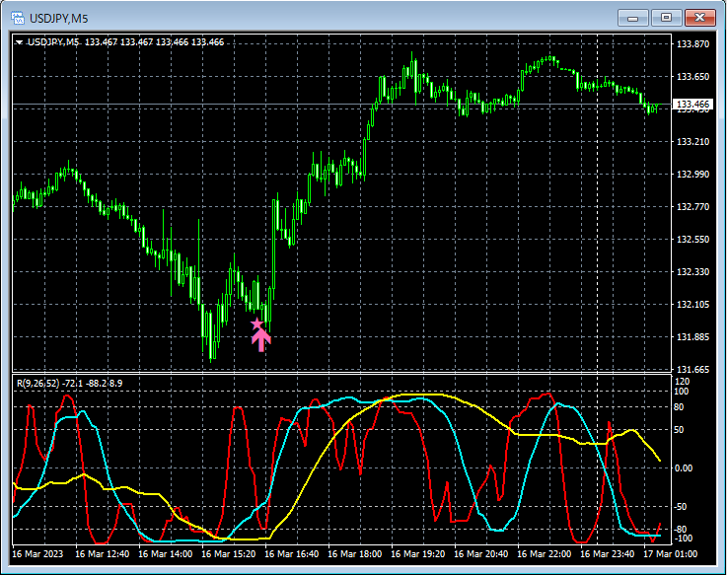Click the indicator scale value 0.00

(x=684, y=467)
